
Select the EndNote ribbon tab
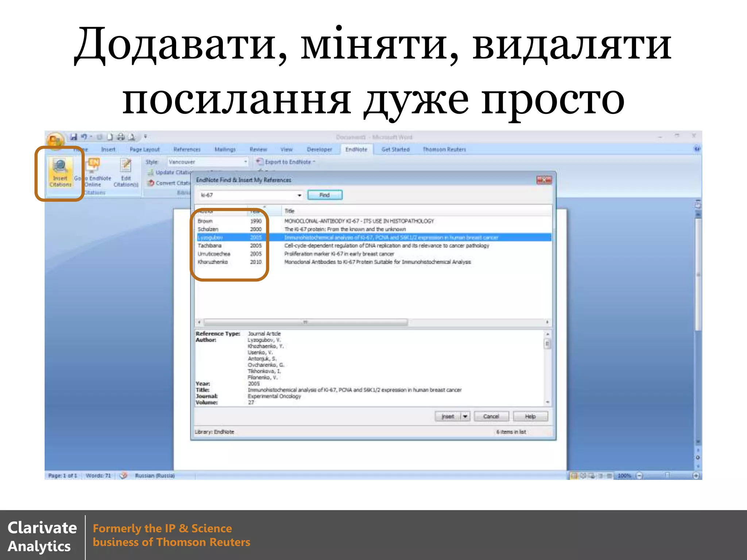pos(356,149)
